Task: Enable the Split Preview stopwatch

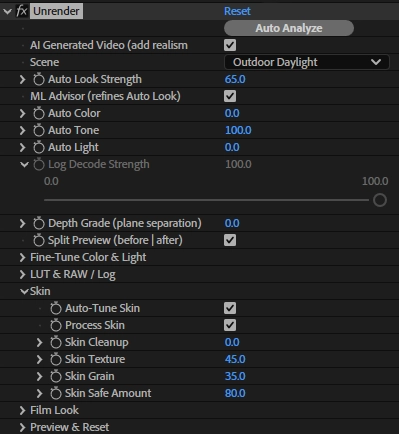Action: pos(39,240)
